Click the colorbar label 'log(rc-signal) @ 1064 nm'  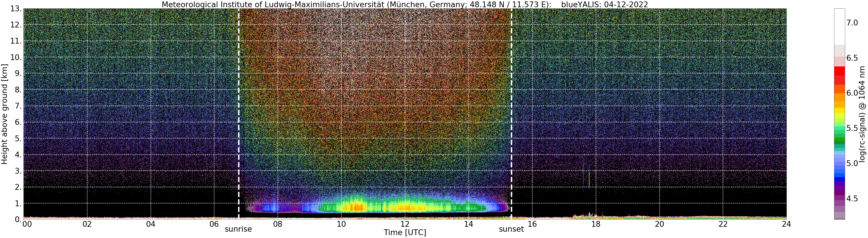pos(862,114)
